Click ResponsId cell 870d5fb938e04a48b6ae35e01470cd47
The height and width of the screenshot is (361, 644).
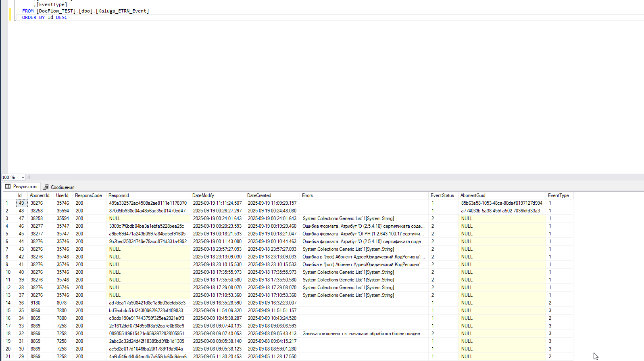[148, 211]
